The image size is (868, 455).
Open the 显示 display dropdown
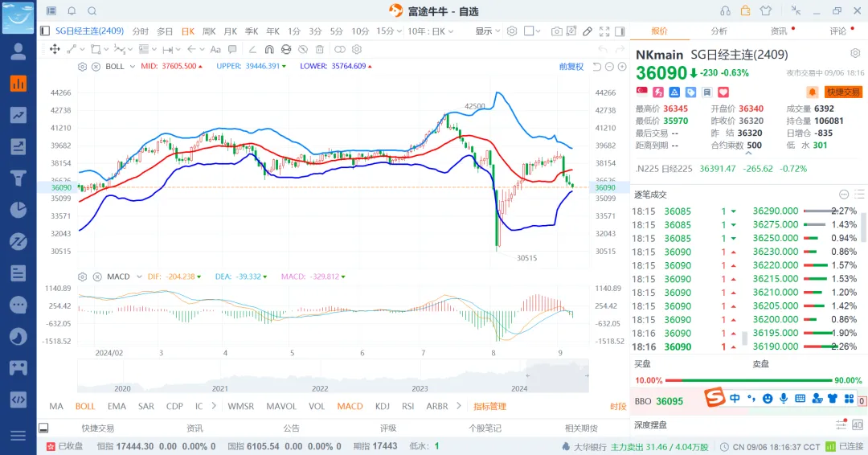click(488, 31)
